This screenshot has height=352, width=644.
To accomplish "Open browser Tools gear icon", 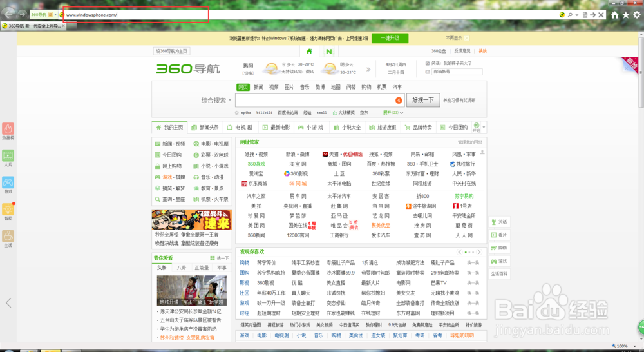I will point(637,15).
